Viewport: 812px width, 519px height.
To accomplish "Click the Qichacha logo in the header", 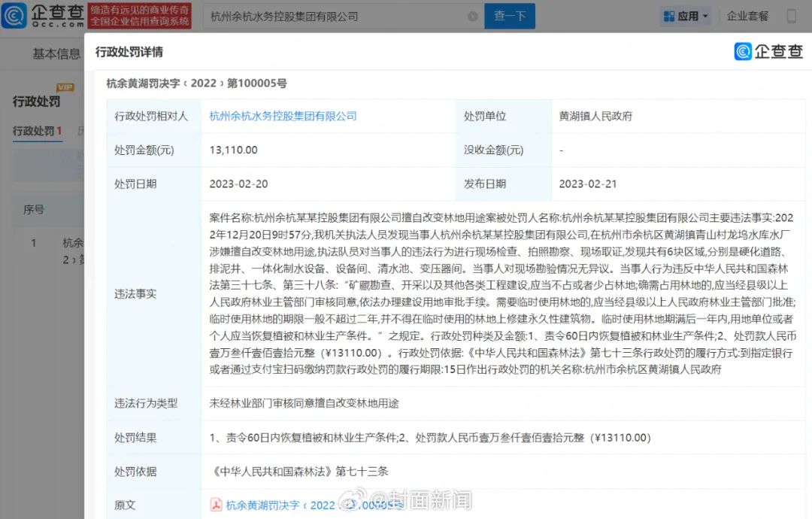I will point(42,15).
